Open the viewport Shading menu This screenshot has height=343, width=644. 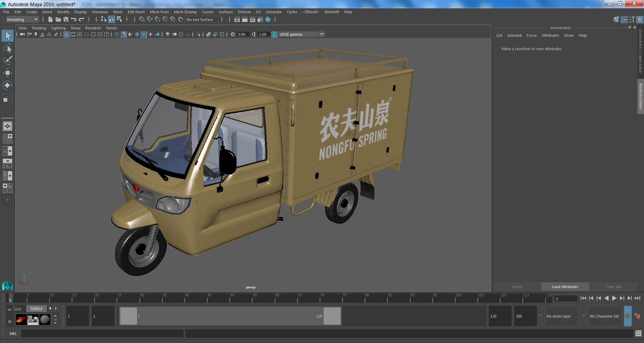tap(39, 28)
